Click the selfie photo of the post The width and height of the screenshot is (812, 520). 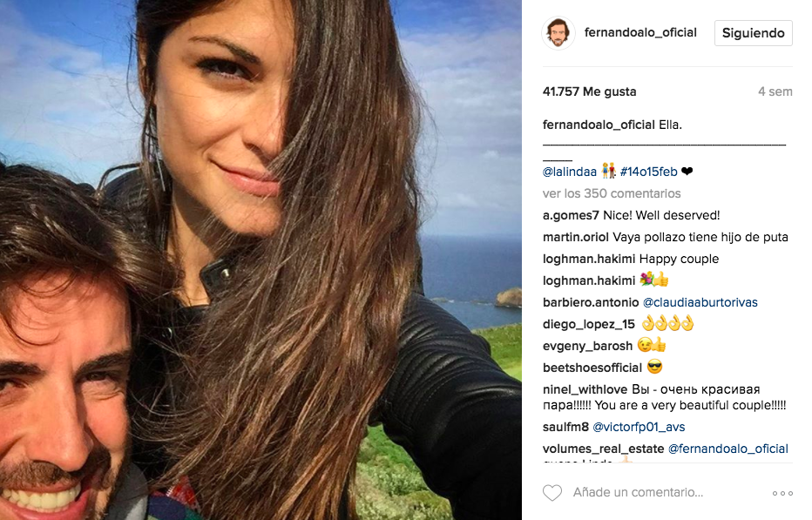click(261, 260)
